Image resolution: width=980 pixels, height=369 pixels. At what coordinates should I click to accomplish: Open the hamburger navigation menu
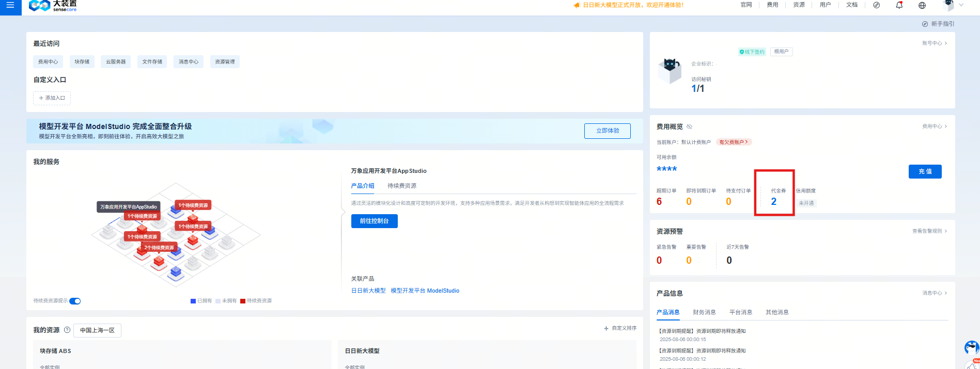pos(10,5)
